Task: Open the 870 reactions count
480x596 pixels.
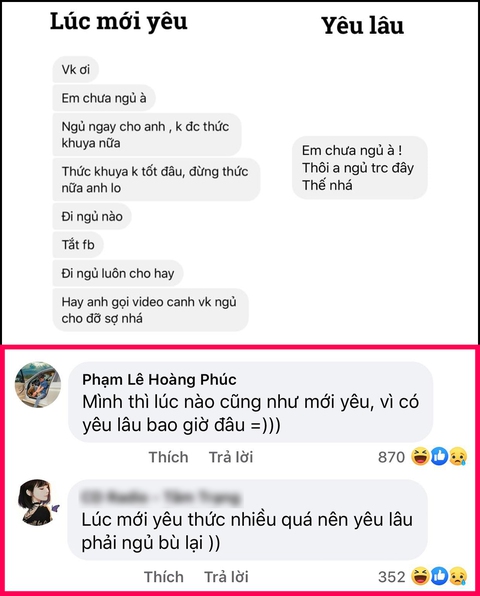Action: [x=391, y=457]
